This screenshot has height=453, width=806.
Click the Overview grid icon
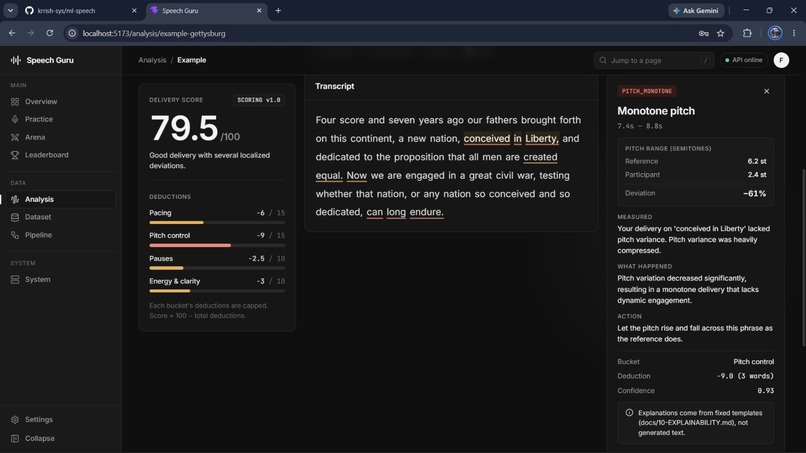(15, 102)
